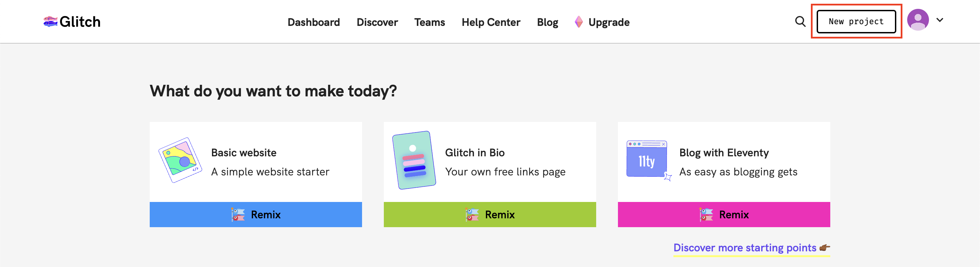Image resolution: width=980 pixels, height=267 pixels.
Task: Click the pointing hand emoji icon
Action: coord(824,248)
